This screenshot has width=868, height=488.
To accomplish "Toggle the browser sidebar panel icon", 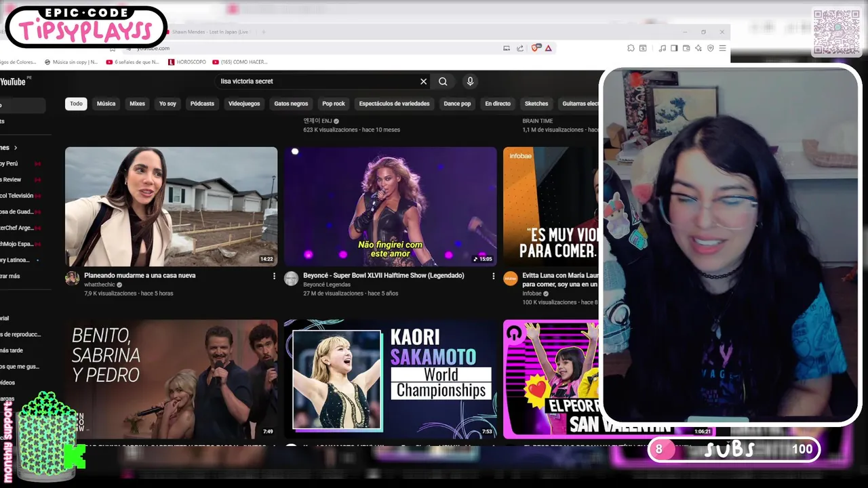I will click(x=674, y=48).
